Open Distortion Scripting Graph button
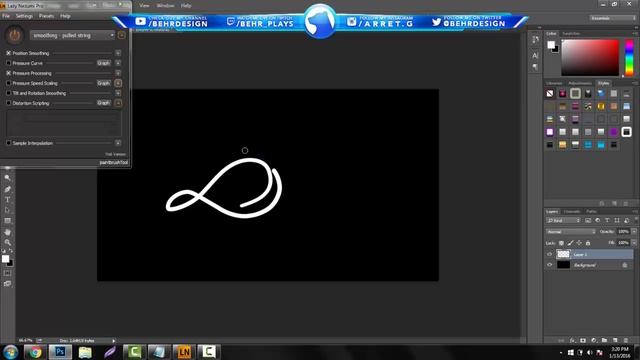The height and width of the screenshot is (360, 640). tap(104, 103)
